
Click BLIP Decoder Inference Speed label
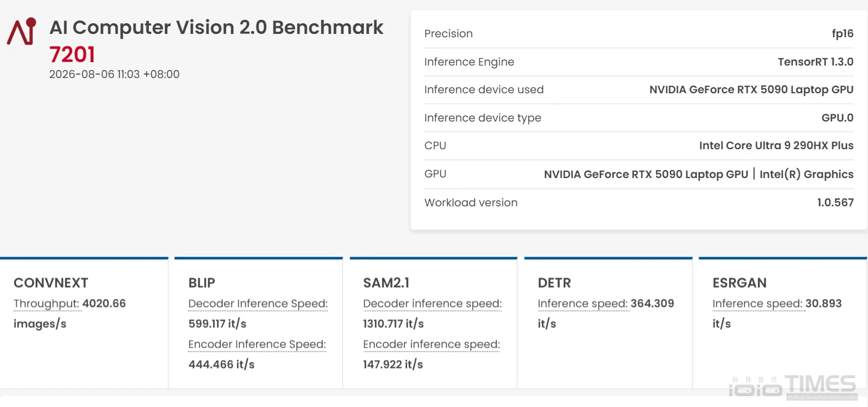[258, 304]
